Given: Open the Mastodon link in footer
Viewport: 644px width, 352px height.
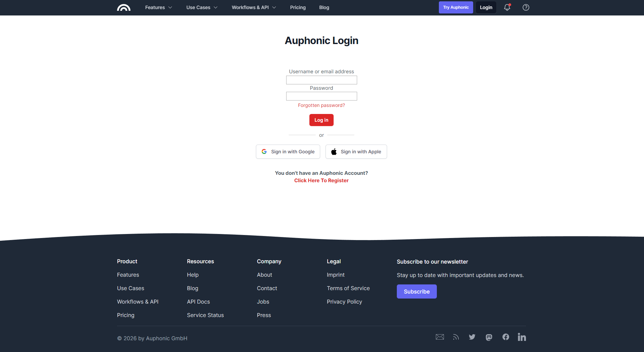Looking at the screenshot, I should tap(489, 337).
